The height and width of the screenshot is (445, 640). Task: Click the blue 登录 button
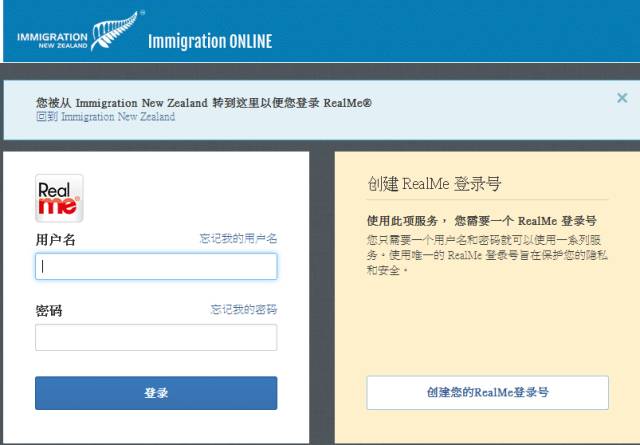point(156,393)
